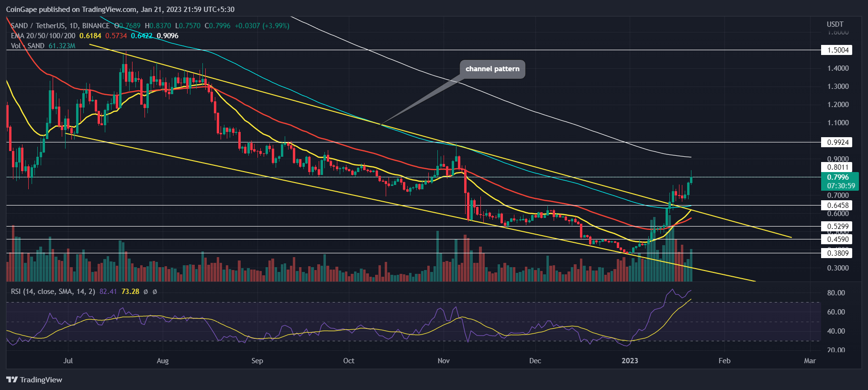
Task: Select the RSI (14, close, SMA, 14, 2) legend
Action: tap(53, 291)
